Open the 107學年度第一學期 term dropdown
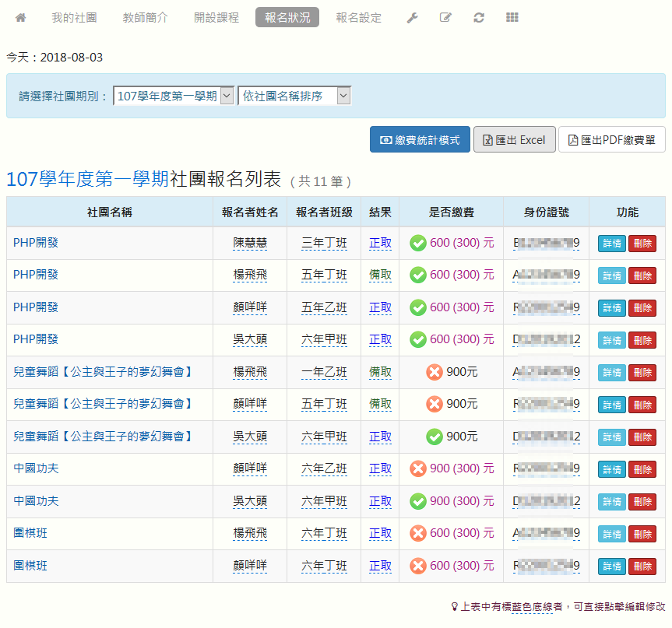672x628 pixels. [x=173, y=96]
